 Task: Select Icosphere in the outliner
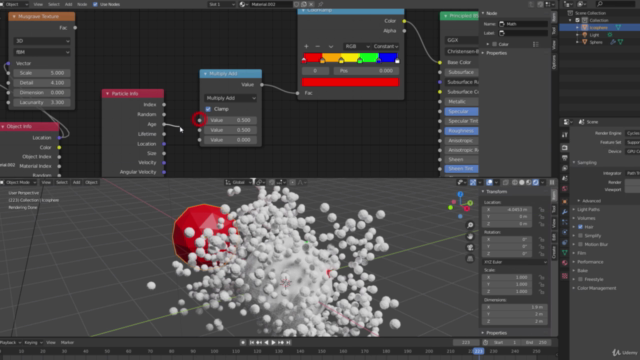point(598,27)
